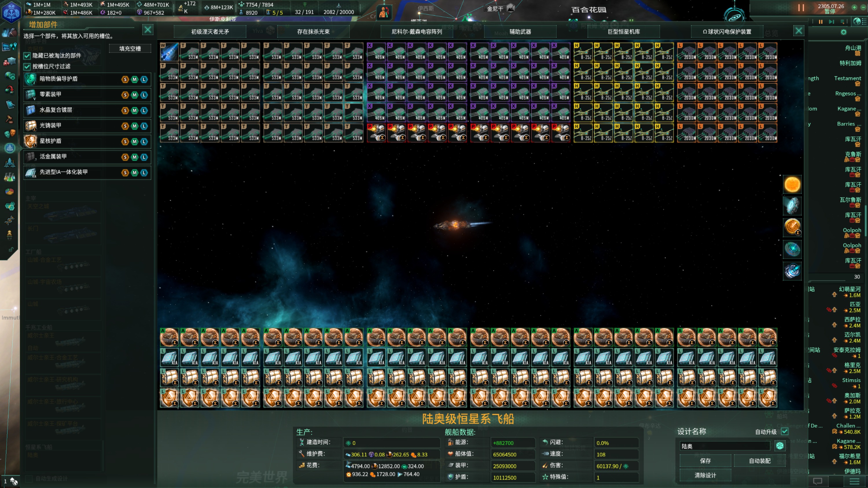Select 水晶复合镀层 component
Viewport: 868px width, 488px height.
click(x=87, y=110)
